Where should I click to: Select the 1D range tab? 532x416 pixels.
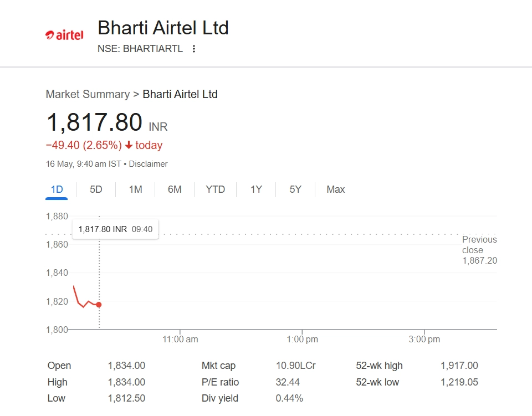(57, 189)
